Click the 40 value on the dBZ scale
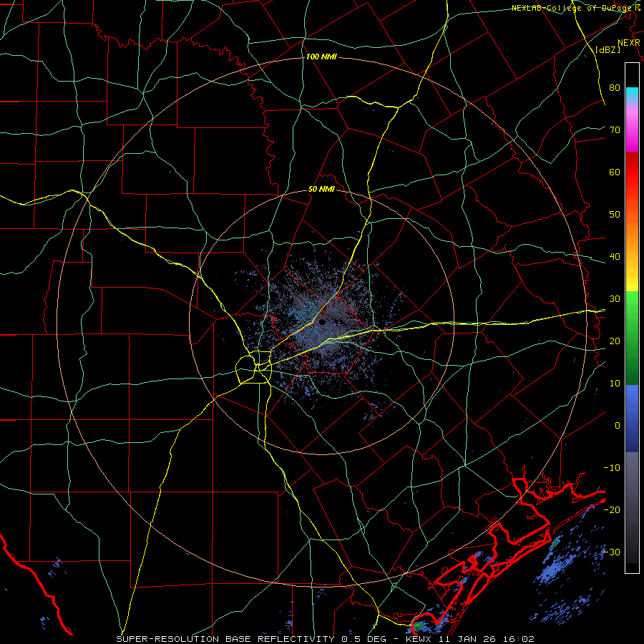This screenshot has height=644, width=644. (615, 256)
